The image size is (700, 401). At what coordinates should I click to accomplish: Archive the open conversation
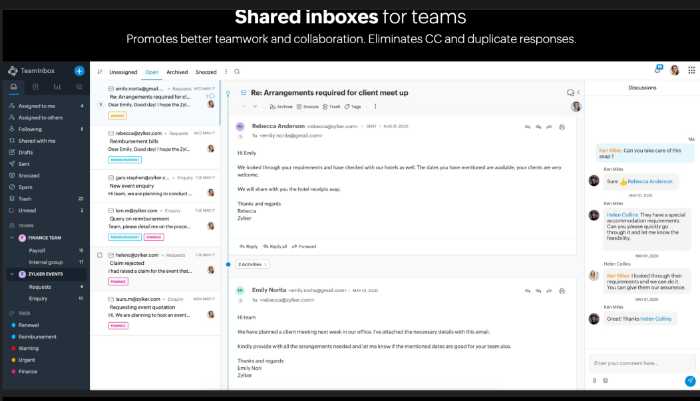point(281,107)
